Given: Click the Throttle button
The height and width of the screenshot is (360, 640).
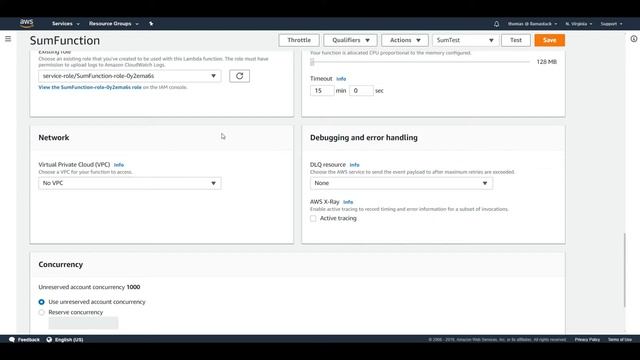Looking at the screenshot, I should (x=299, y=40).
